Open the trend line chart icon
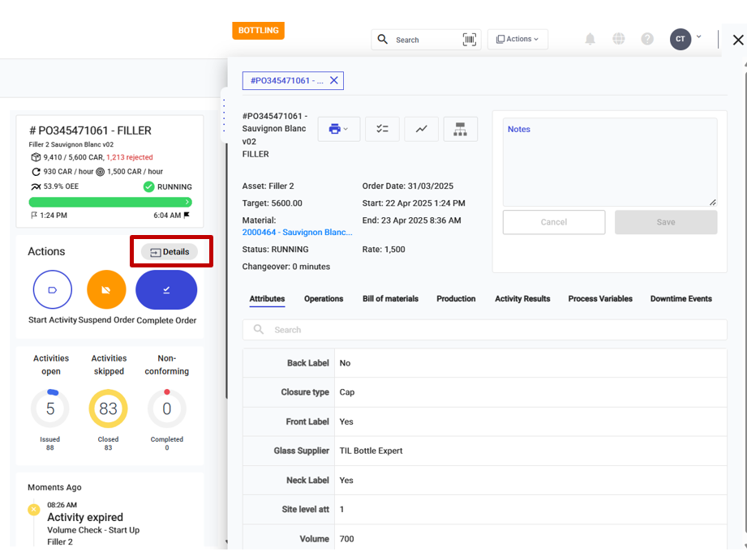Screen dimensions: 747x560 pos(421,129)
